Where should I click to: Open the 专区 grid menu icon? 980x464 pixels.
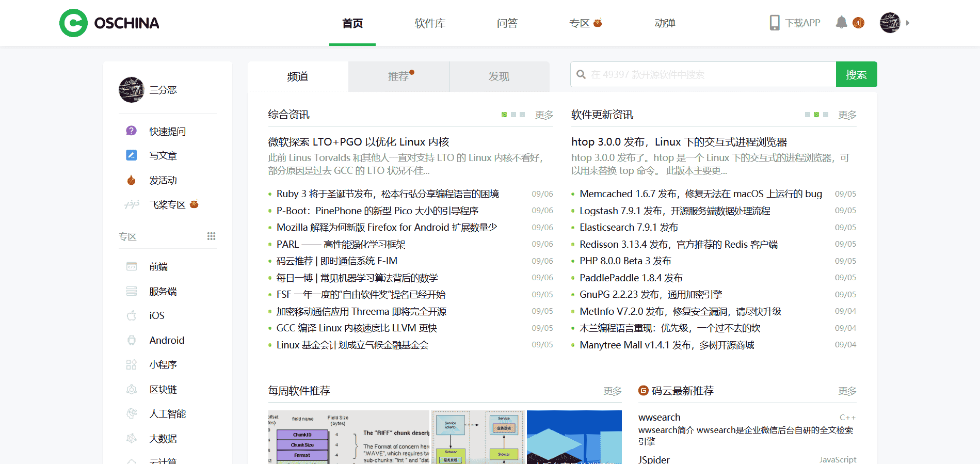[211, 236]
